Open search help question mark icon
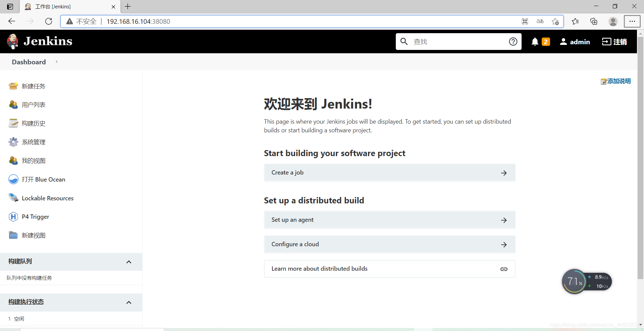644x331 pixels. pos(513,42)
